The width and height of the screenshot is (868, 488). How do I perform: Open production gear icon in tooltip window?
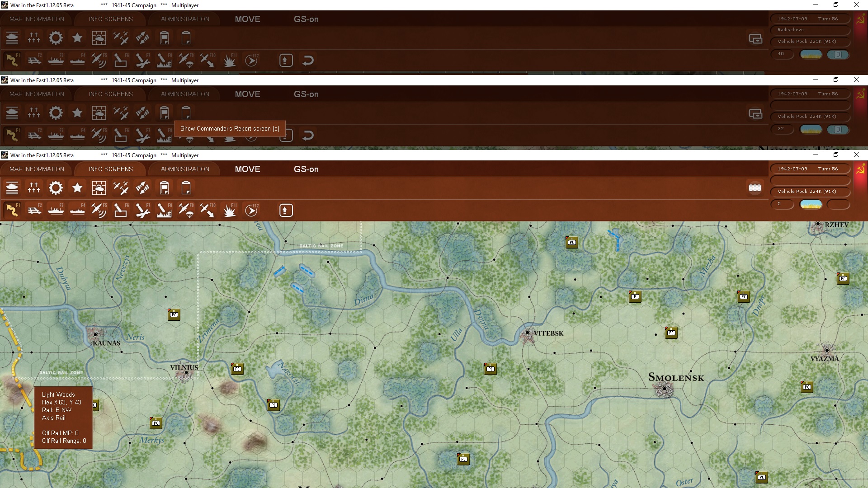click(56, 113)
